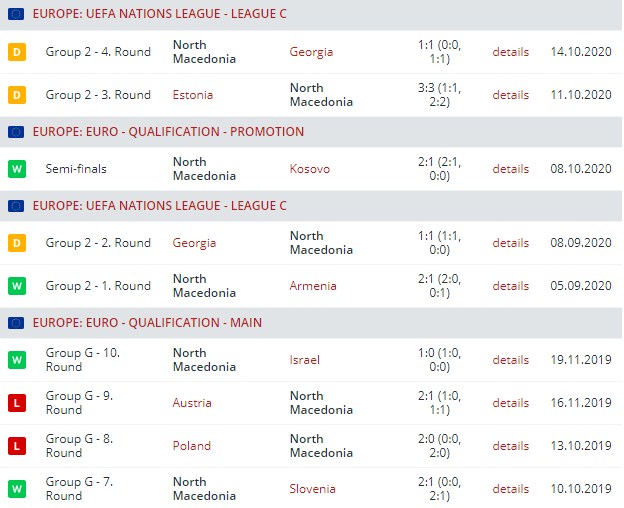624x508 pixels.
Task: Click the win badge for Armenia match
Action: coord(16,286)
